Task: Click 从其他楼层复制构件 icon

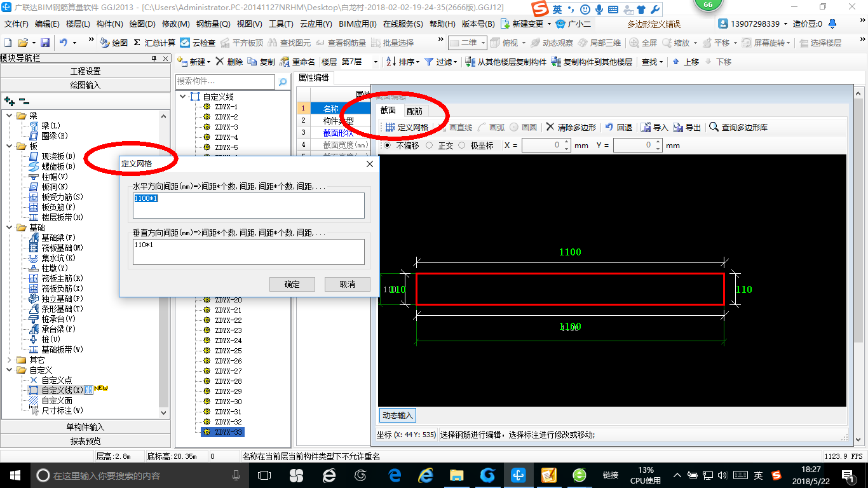Action: (x=506, y=62)
